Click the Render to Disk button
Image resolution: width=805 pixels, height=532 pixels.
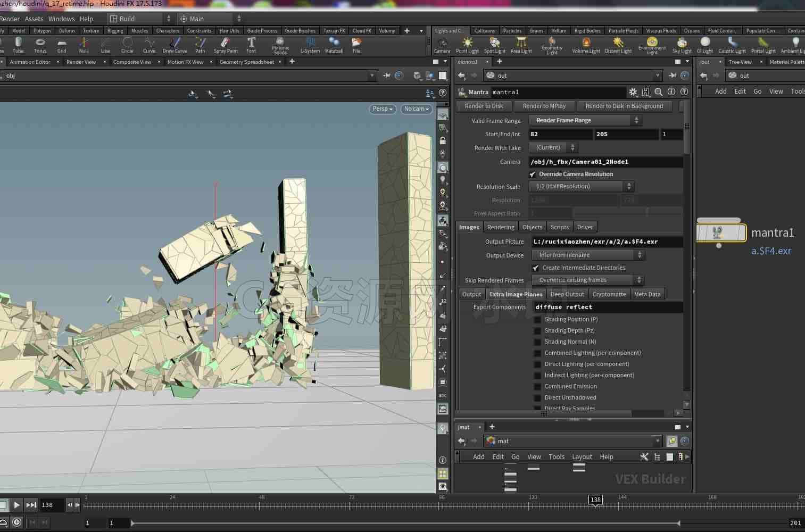tap(484, 106)
